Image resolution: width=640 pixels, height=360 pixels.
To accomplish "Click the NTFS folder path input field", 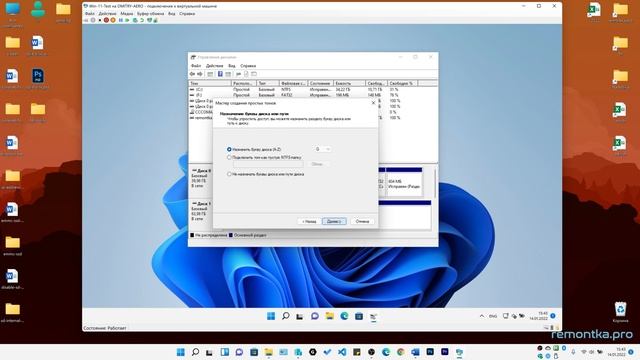I will [x=268, y=164].
